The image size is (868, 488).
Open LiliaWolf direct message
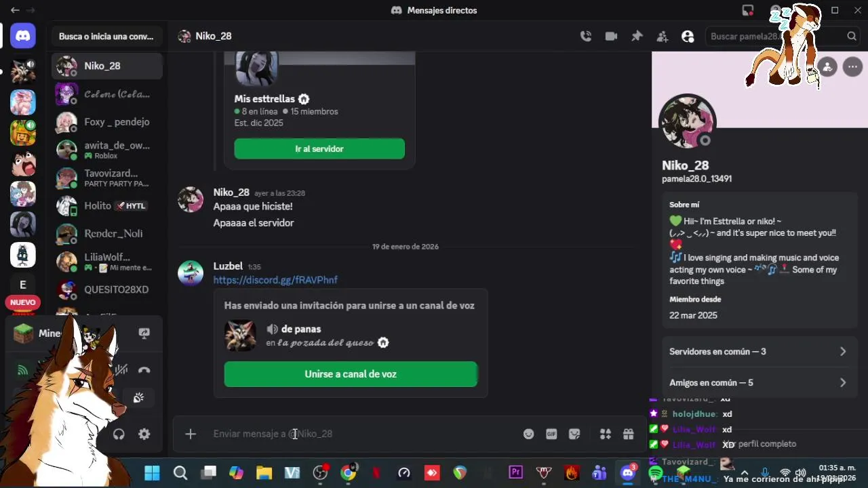(107, 262)
